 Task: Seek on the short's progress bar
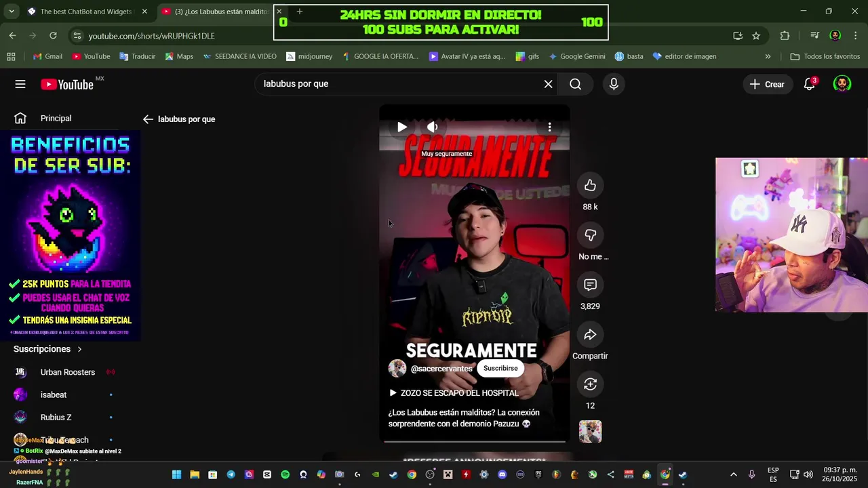[475, 441]
